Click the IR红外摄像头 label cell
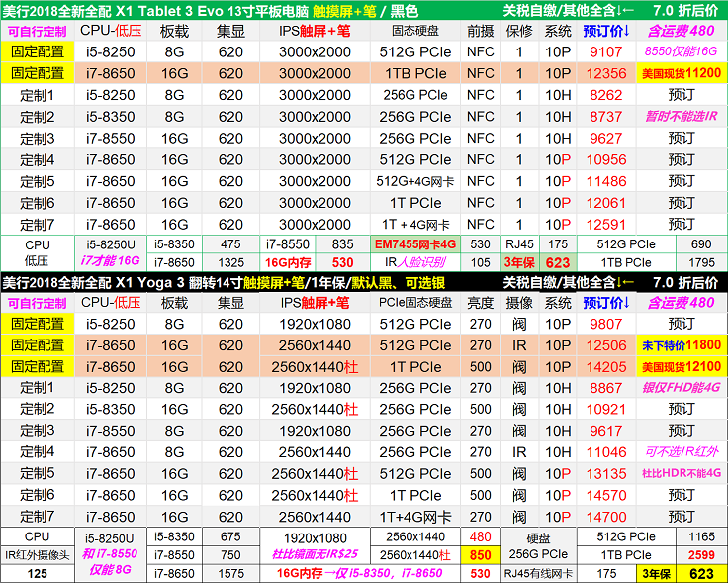The height and width of the screenshot is (583, 728). (x=38, y=555)
